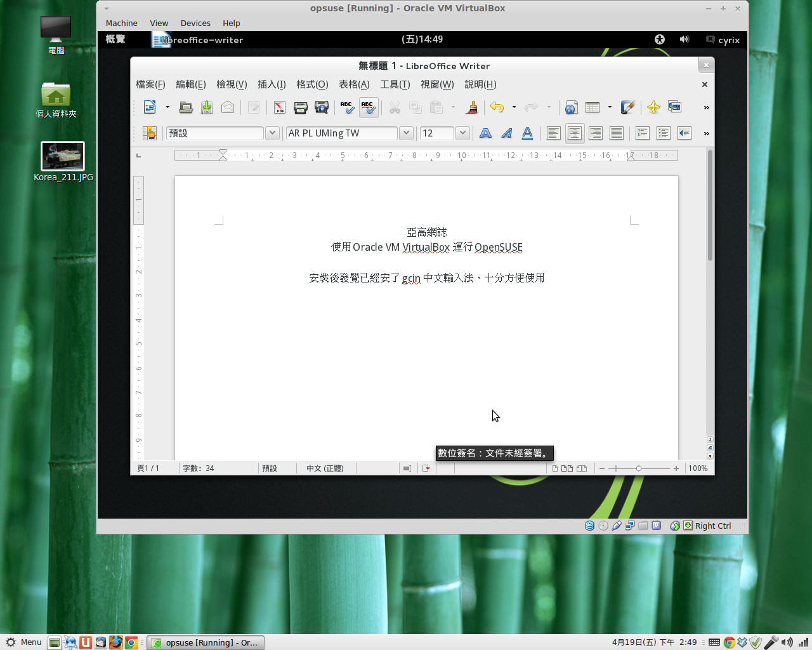
Task: Click the Navigator star icon
Action: [653, 107]
